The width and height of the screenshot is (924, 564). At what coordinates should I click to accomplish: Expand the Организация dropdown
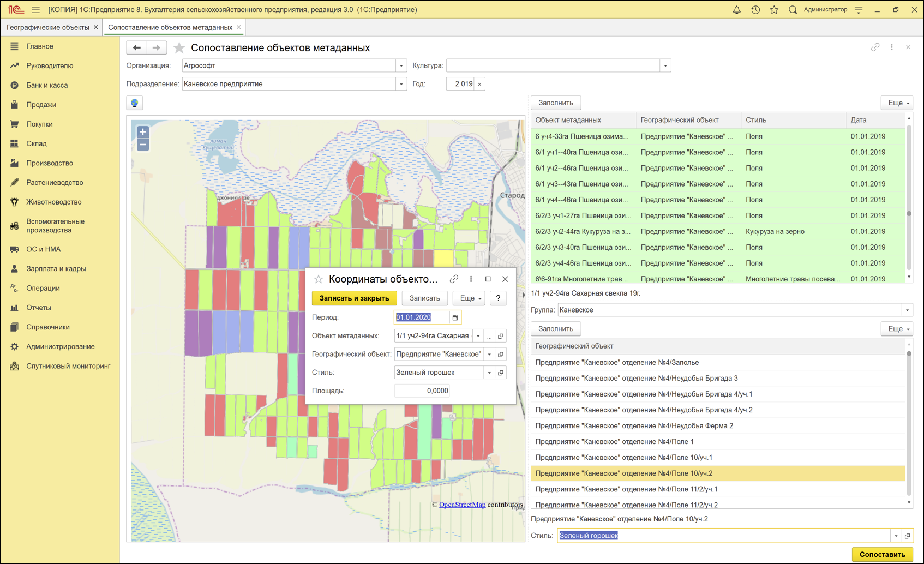(401, 66)
